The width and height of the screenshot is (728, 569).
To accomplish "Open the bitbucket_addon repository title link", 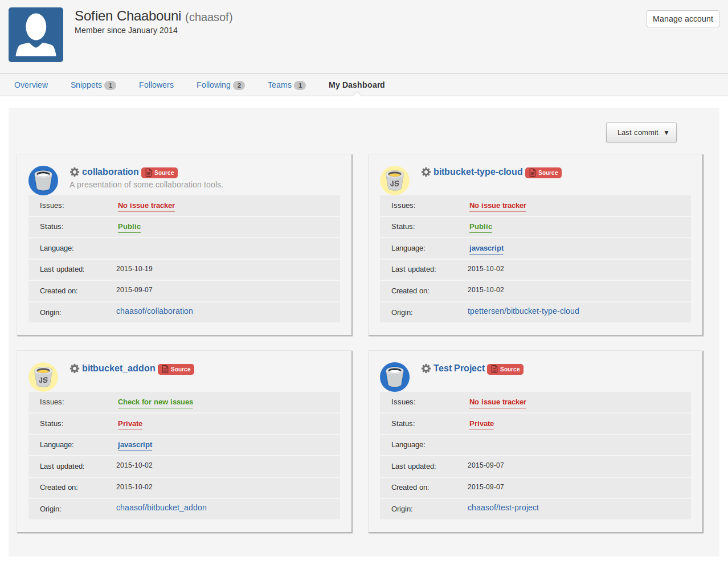I will click(118, 369).
